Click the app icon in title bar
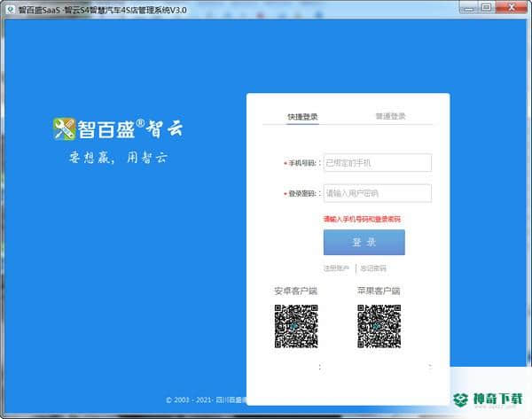 (x=11, y=9)
